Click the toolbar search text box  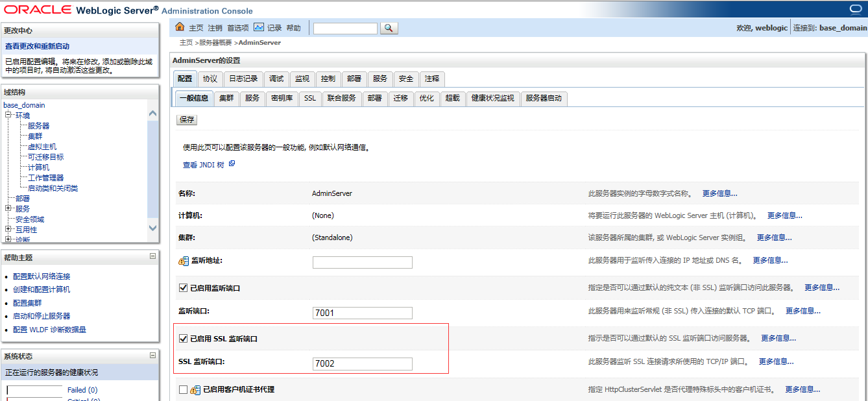345,28
